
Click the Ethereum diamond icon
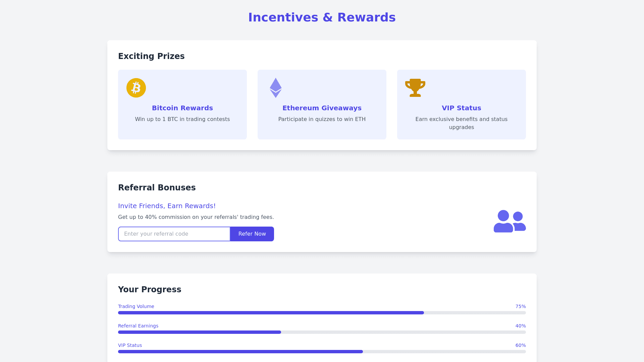(x=276, y=88)
